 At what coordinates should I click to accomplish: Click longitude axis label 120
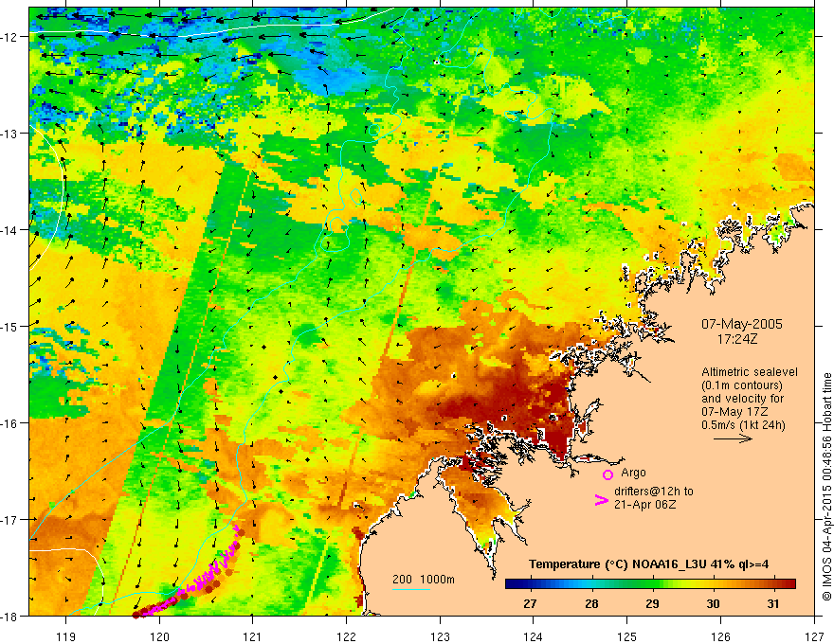pyautogui.click(x=159, y=636)
